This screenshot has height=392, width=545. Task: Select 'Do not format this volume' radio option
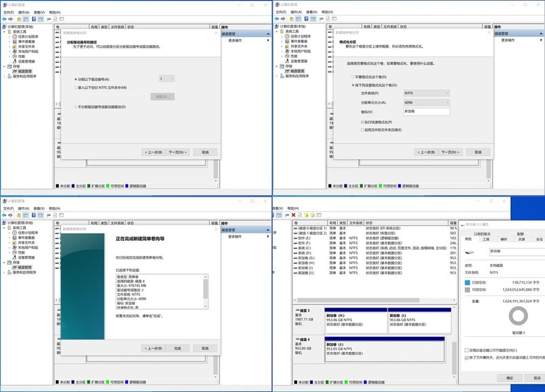(352, 76)
